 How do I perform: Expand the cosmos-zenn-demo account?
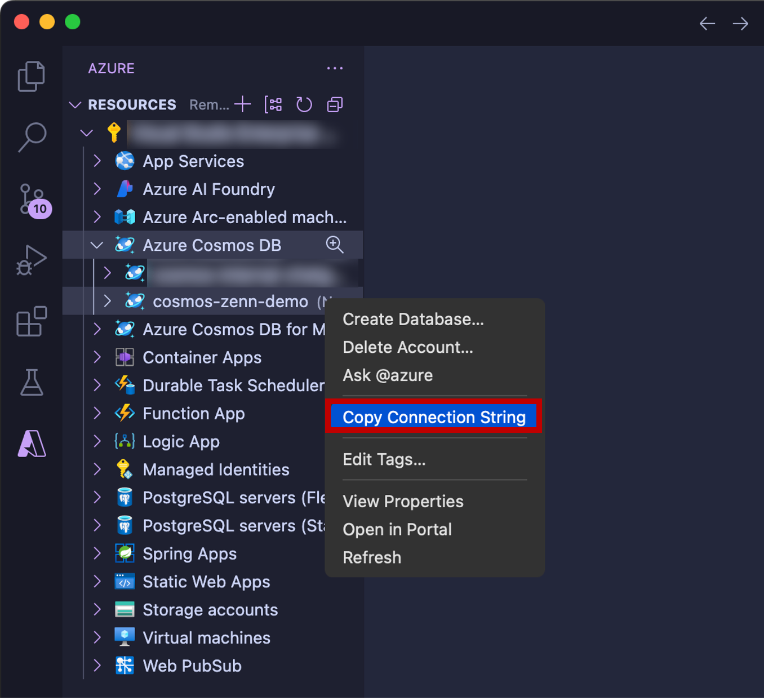[108, 301]
